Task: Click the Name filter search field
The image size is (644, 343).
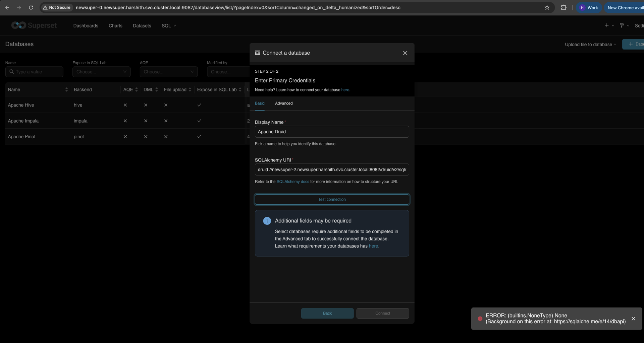Action: coord(34,72)
